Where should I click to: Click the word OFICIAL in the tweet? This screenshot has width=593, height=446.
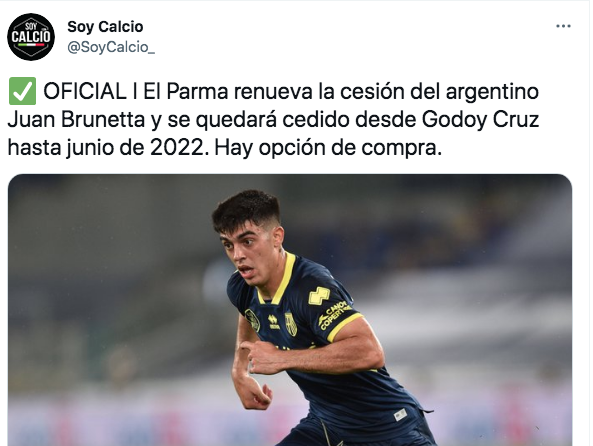pos(85,92)
